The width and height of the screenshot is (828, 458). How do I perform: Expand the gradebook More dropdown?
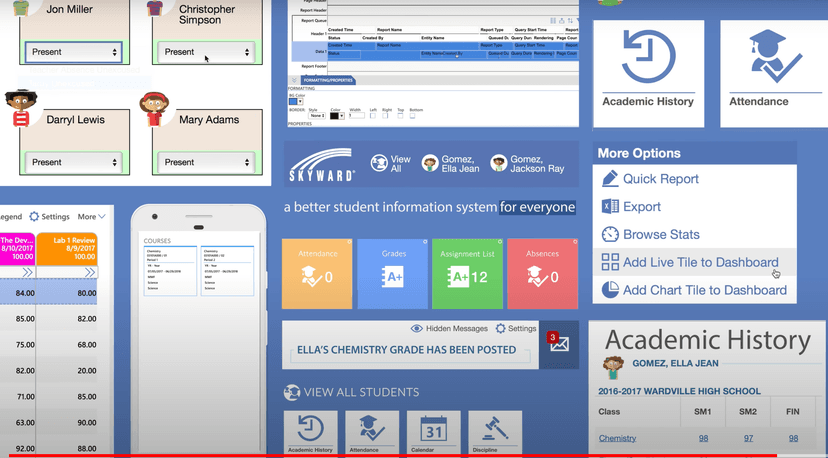(91, 217)
